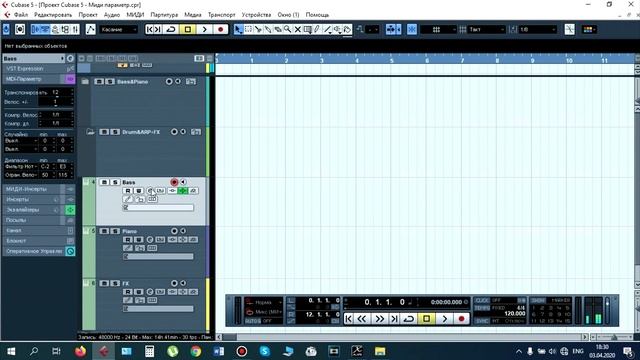Click the horizontal scrollbar of project
Viewport: 640px width, 360px height.
tap(403, 337)
